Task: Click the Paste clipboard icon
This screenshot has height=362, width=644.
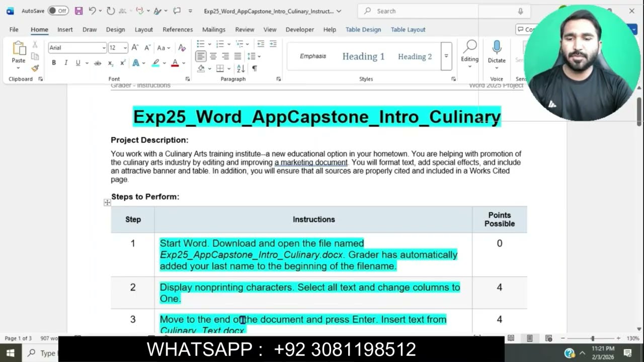Action: coord(19,49)
